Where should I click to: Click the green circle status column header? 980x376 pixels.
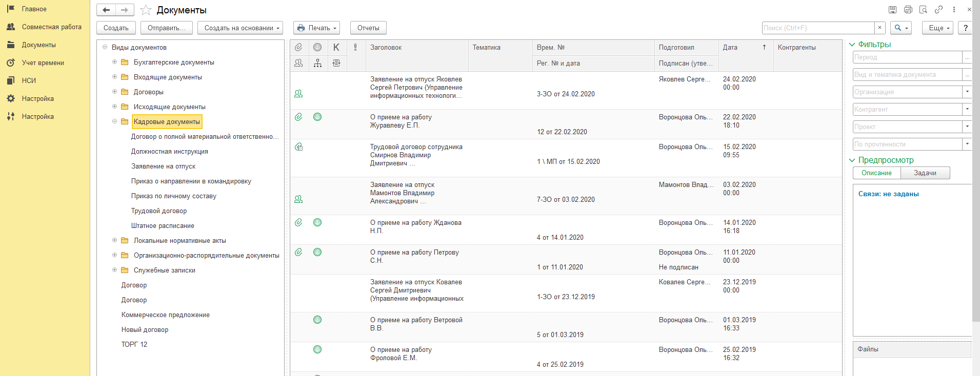pyautogui.click(x=317, y=47)
